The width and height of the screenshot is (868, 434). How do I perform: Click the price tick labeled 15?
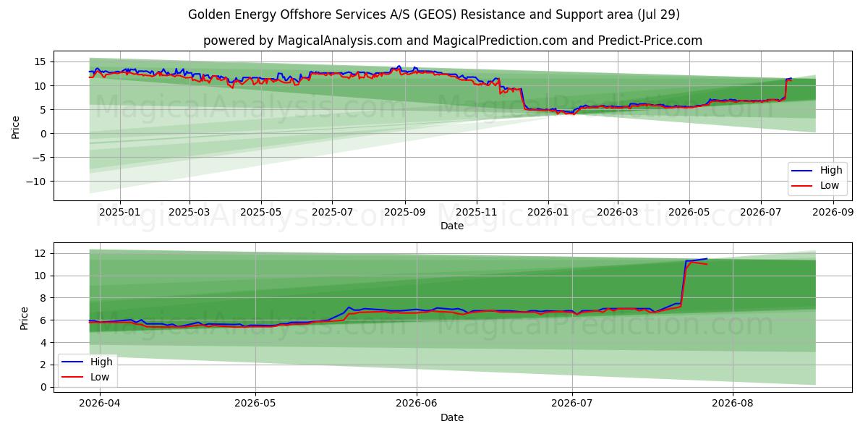pos(42,62)
